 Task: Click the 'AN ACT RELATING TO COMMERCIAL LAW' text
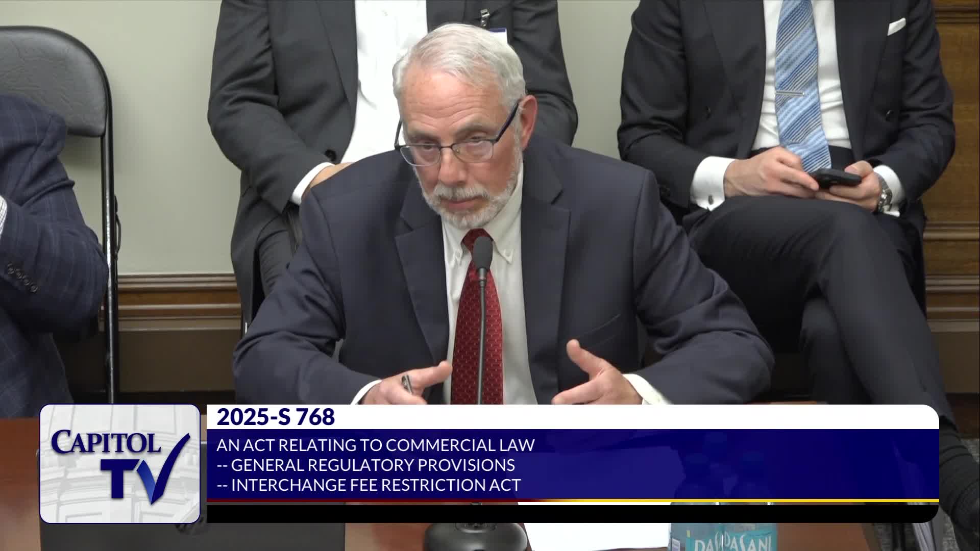[x=375, y=445]
